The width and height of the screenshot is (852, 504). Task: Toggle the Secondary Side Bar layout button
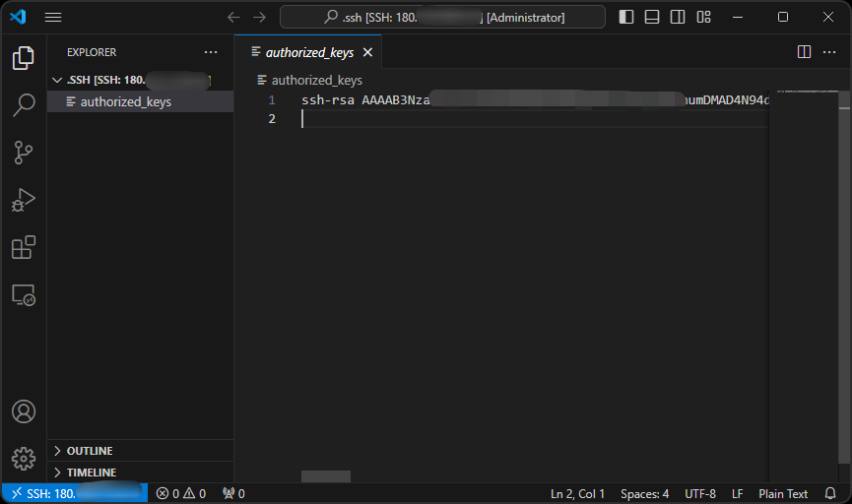tap(678, 17)
